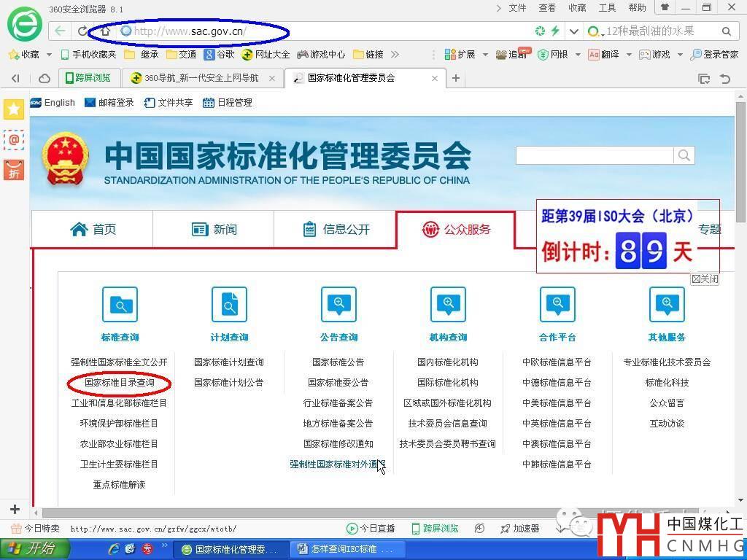Expand the address bar history dropdown

click(x=573, y=31)
